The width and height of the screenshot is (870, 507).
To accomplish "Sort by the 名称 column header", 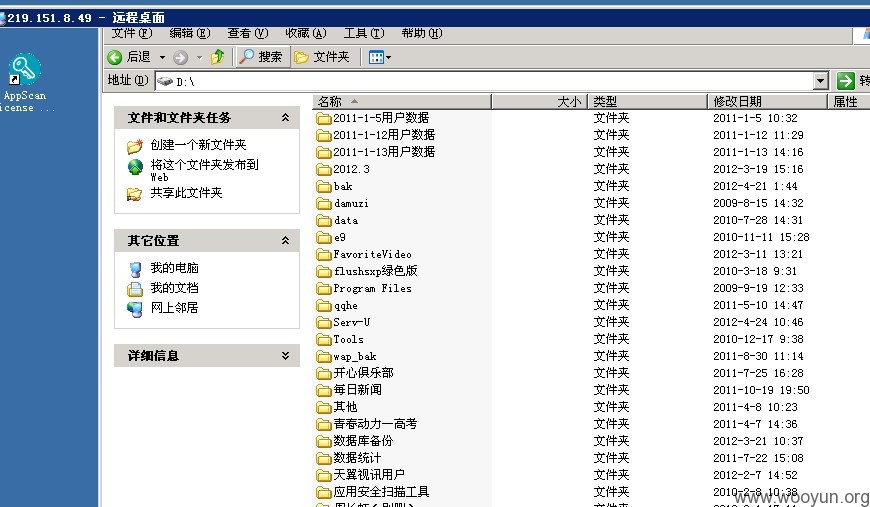I will [402, 102].
